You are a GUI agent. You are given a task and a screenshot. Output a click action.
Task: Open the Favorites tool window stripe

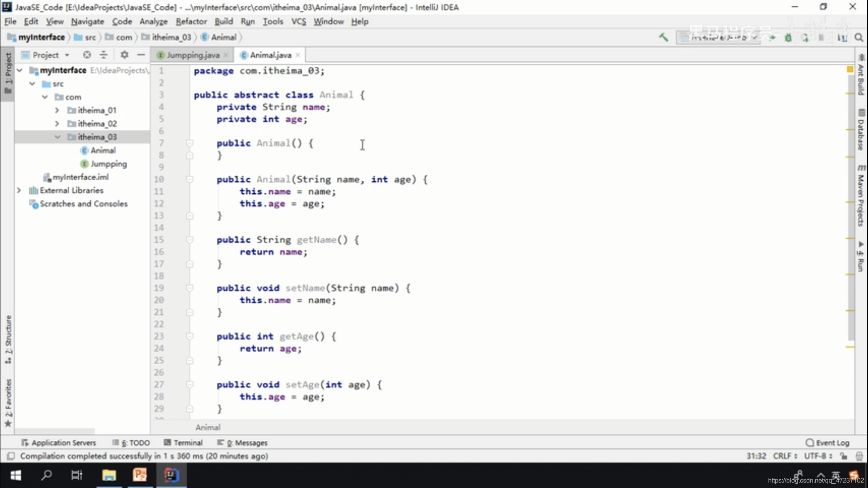(8, 403)
